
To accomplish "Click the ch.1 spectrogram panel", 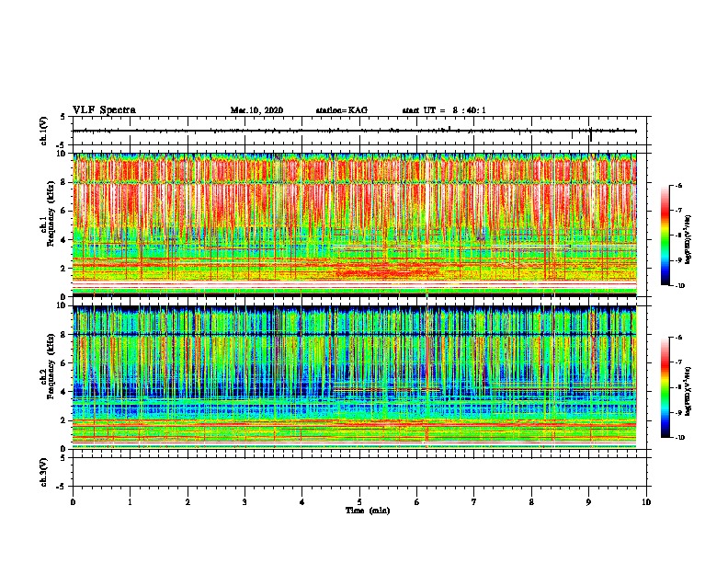I will coord(355,224).
